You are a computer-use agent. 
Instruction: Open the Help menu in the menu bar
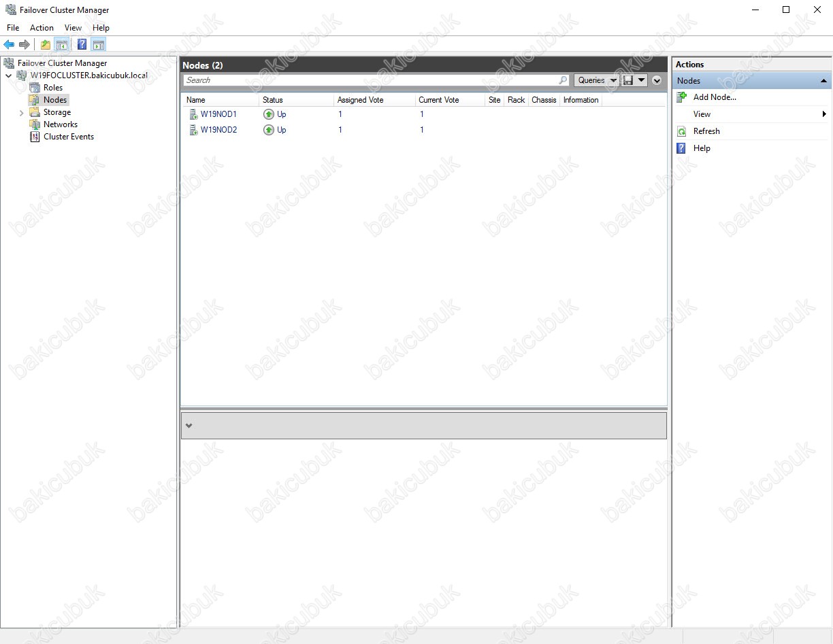click(101, 28)
